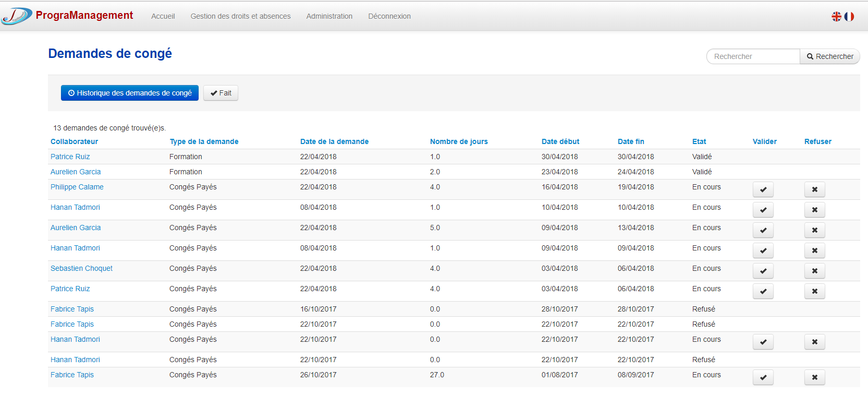
Task: Sort by Date fin column header
Action: pyautogui.click(x=631, y=141)
